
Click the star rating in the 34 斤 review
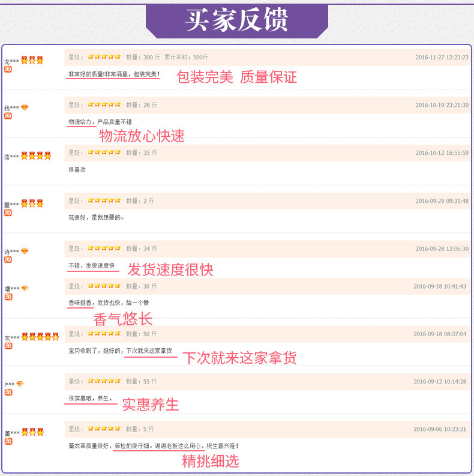[104, 249]
